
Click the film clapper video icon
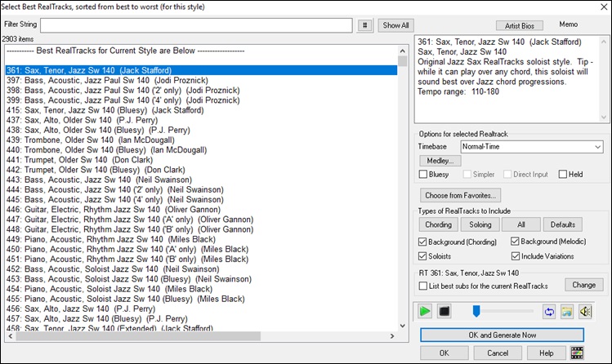[577, 353]
